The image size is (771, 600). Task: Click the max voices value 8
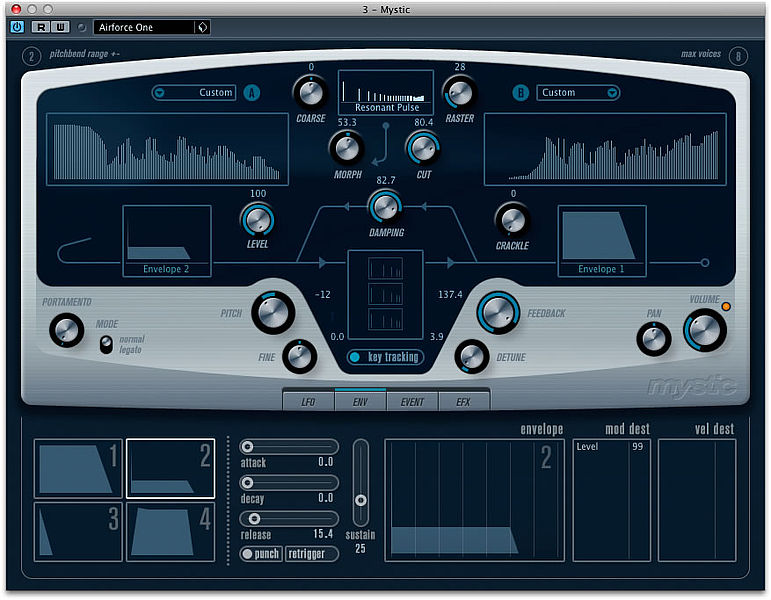(738, 57)
